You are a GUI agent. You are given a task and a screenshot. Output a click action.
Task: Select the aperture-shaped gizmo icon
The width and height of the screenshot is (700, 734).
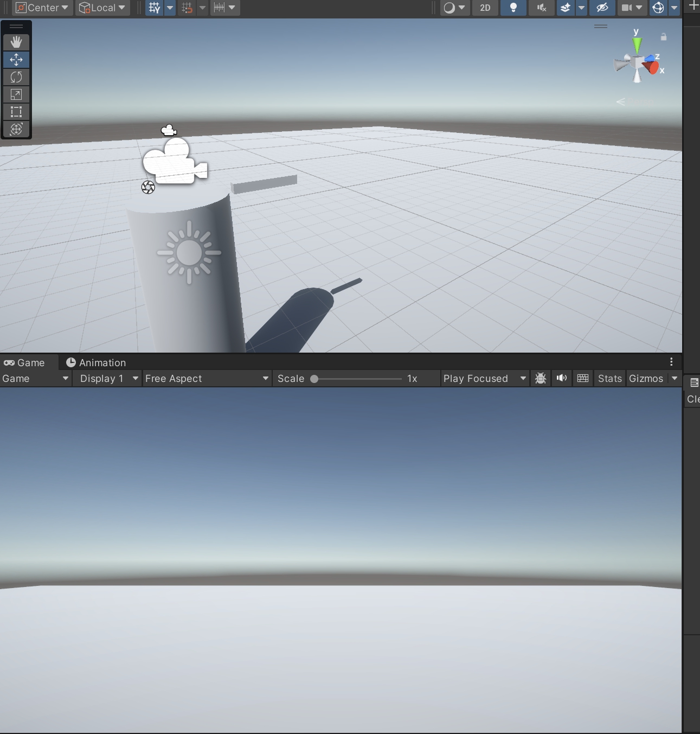[x=148, y=187]
